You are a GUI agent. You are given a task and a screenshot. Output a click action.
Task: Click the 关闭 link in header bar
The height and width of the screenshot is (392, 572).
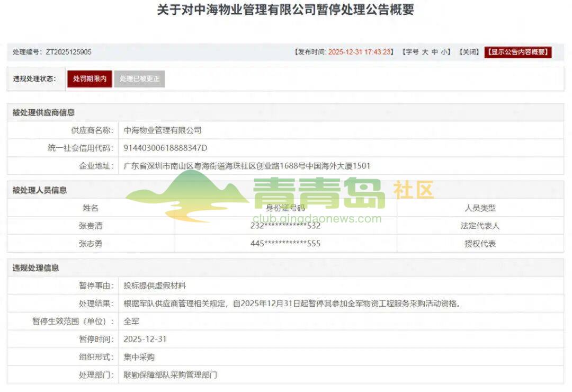[x=469, y=52]
